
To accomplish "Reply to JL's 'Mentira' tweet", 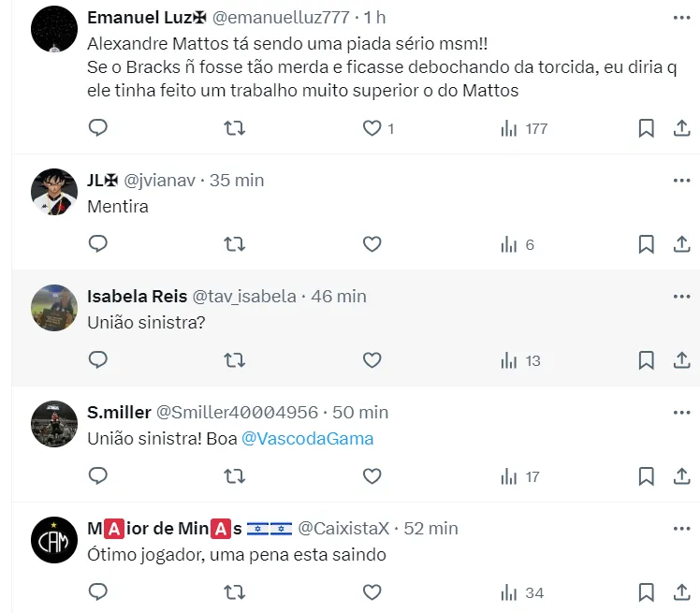I will tap(98, 244).
